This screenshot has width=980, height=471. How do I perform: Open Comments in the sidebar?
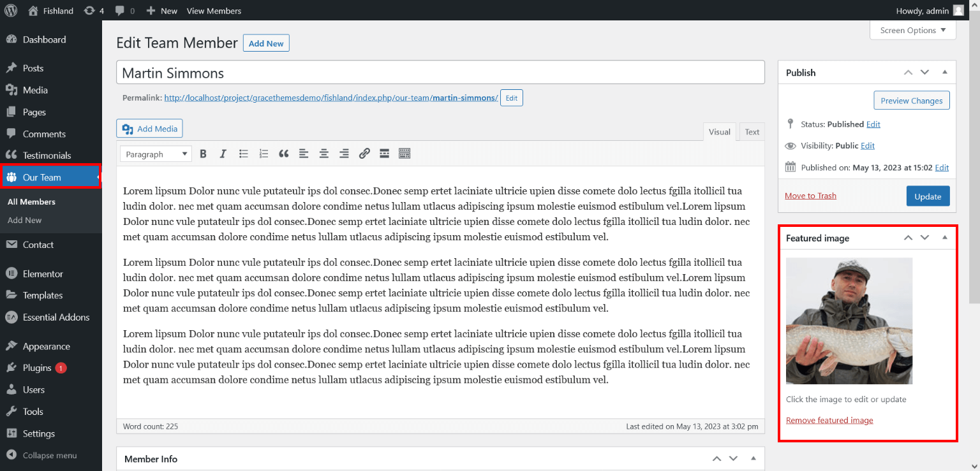point(51,134)
